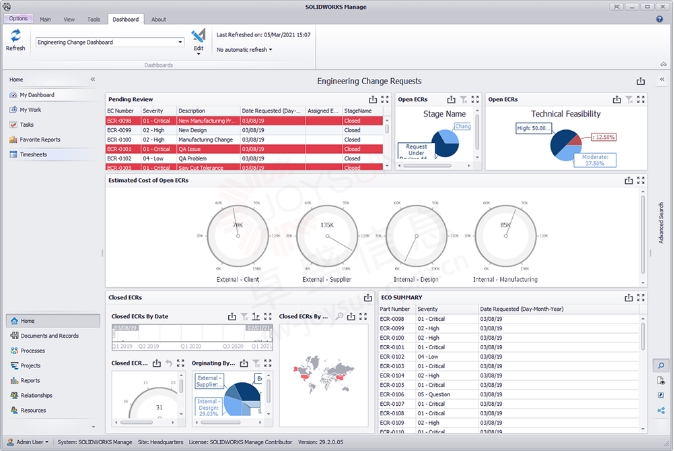Screen dimensions: 674x451
Task: Click the Home module button
Action: pyautogui.click(x=53, y=321)
